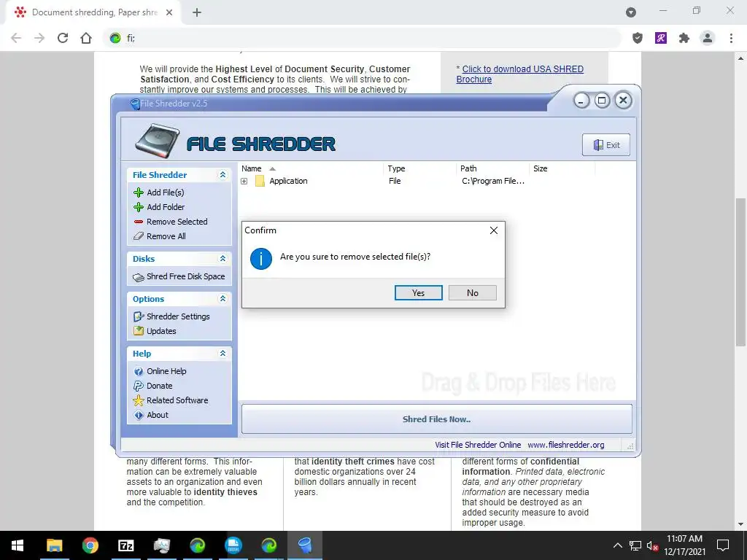747x560 pixels.
Task: Click download USA SHRED Brochure link
Action: (x=519, y=74)
